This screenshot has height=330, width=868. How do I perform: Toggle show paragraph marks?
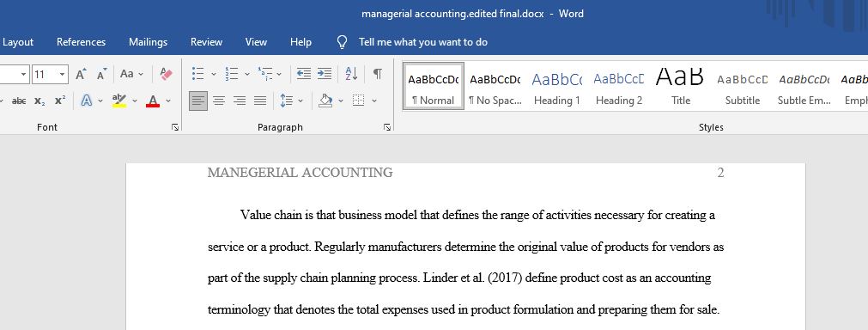[x=377, y=74]
